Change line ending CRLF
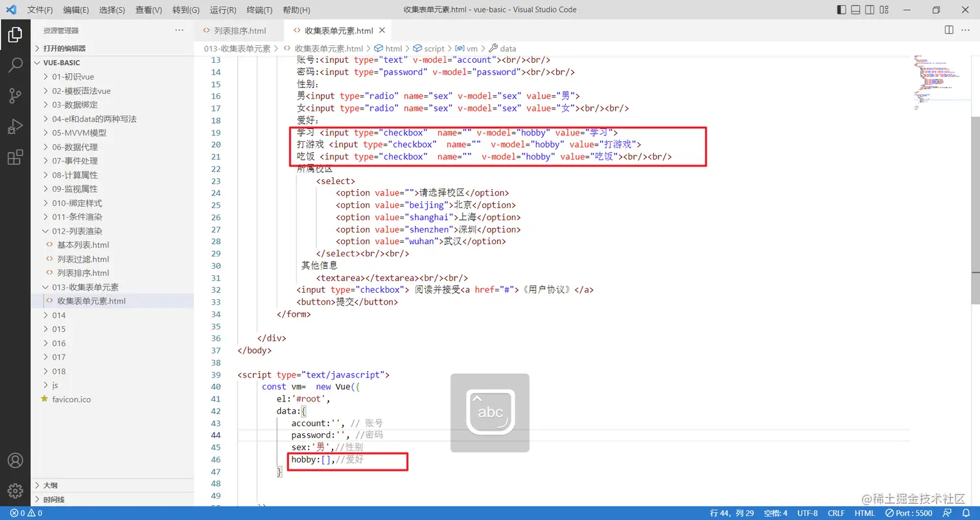 point(836,513)
